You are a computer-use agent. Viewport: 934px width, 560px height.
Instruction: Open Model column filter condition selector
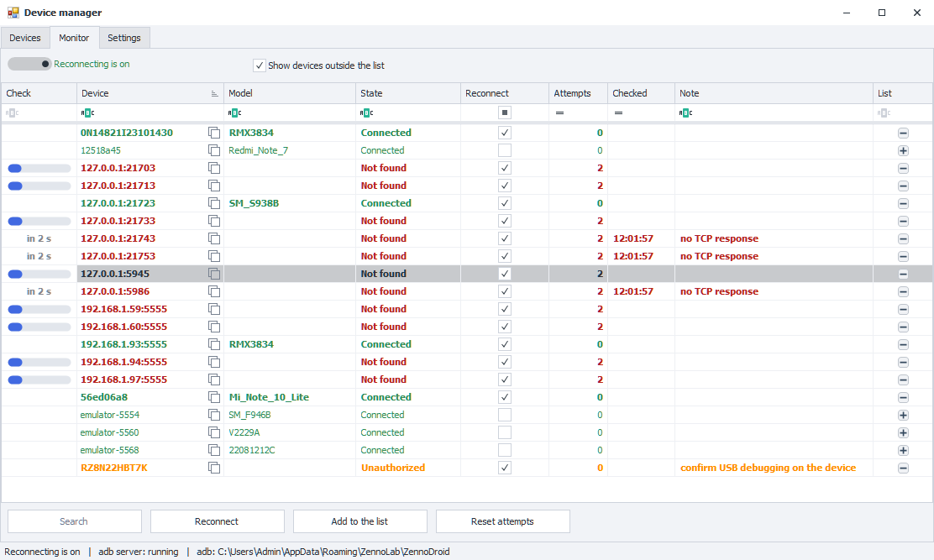(234, 113)
